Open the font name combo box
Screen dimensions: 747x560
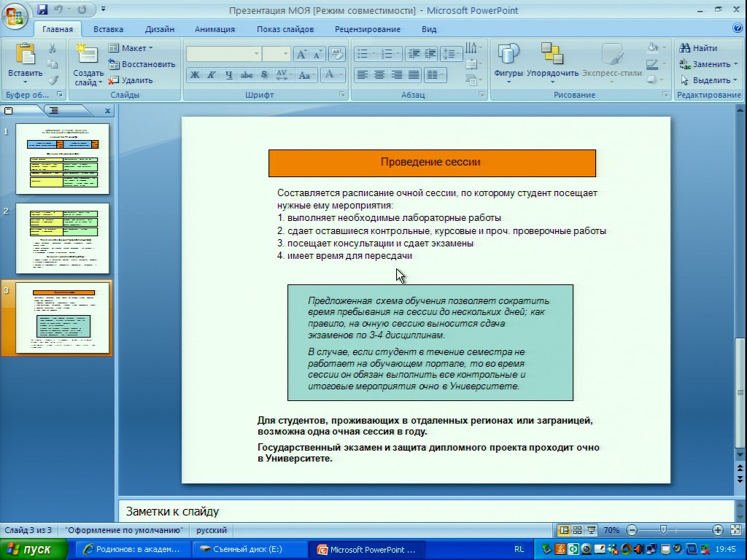click(223, 54)
